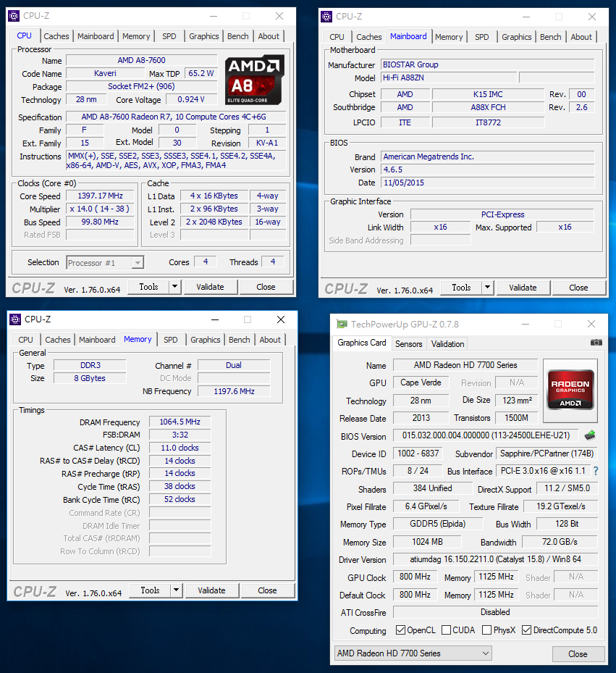616x673 pixels.
Task: Switch to the Validation tab in GPU-Z
Action: [x=447, y=344]
